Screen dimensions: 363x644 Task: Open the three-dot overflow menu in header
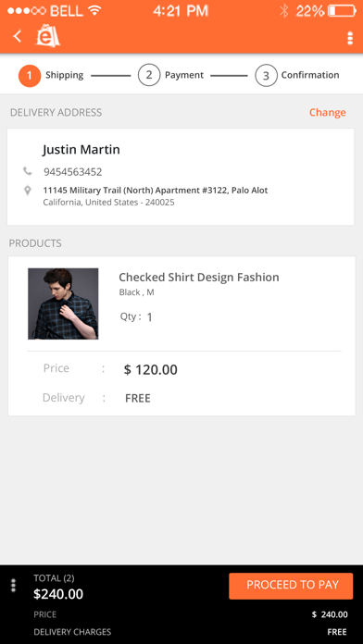click(350, 38)
